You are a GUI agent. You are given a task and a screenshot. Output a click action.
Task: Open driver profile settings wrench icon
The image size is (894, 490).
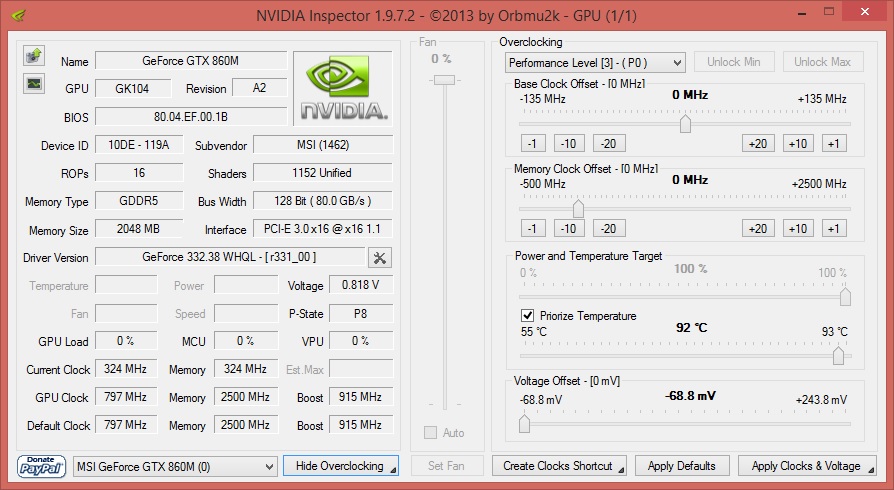coord(380,258)
